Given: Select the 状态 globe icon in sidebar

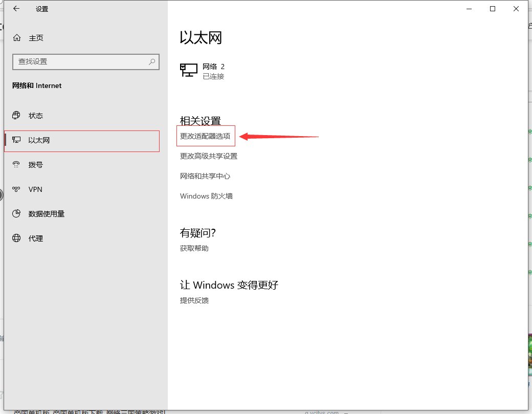Looking at the screenshot, I should pyautogui.click(x=17, y=115).
